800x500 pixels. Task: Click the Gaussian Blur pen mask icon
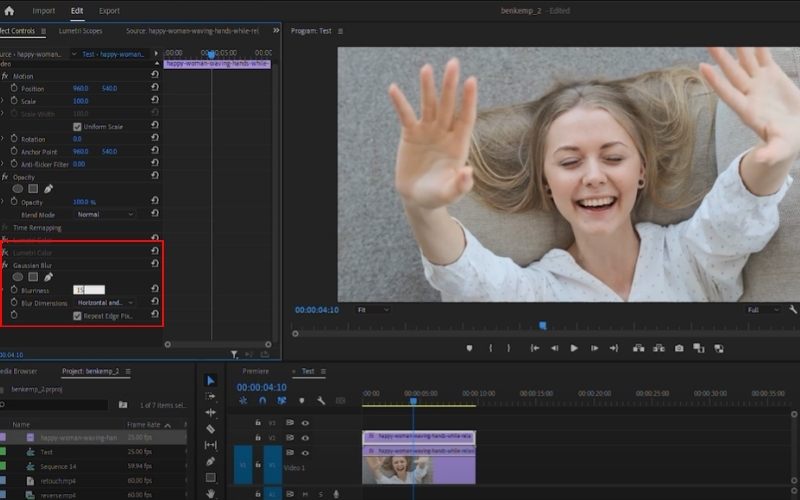pos(48,277)
